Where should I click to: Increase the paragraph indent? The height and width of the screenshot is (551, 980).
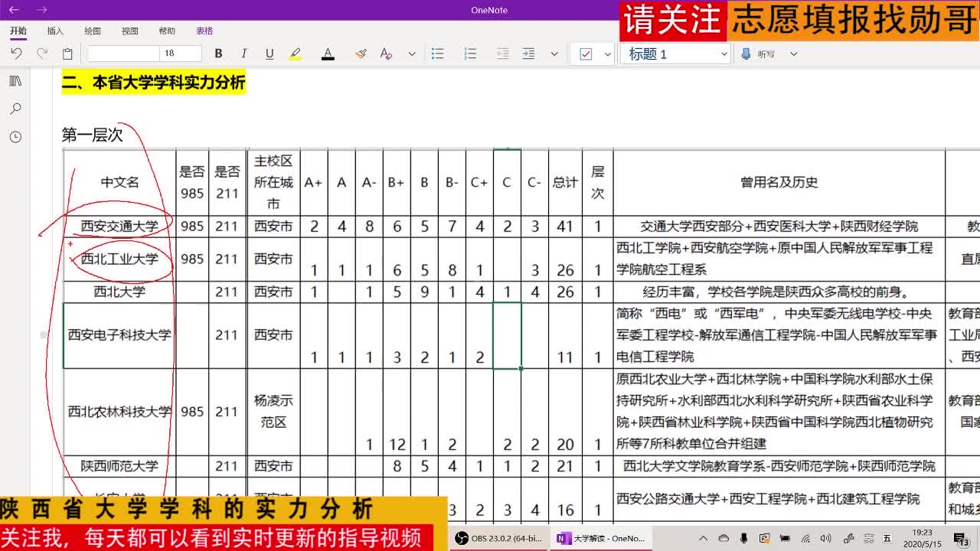tap(528, 54)
